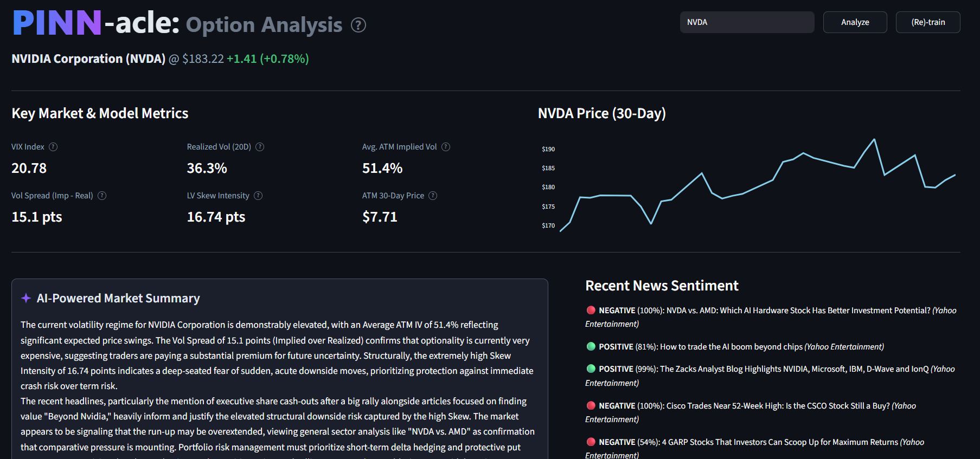Screen dimensions: 980x459
Task: Click NVIDIA Corporation (NVDA) company name
Action: 88,59
